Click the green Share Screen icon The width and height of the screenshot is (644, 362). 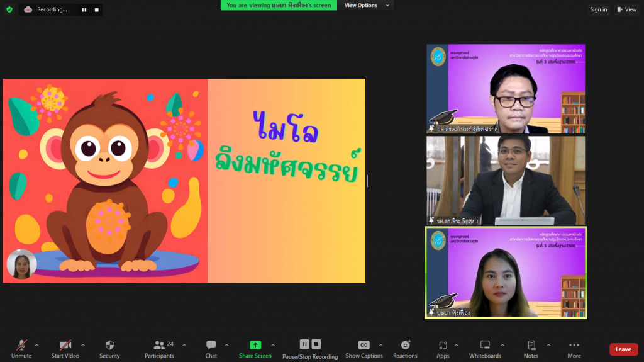click(255, 345)
